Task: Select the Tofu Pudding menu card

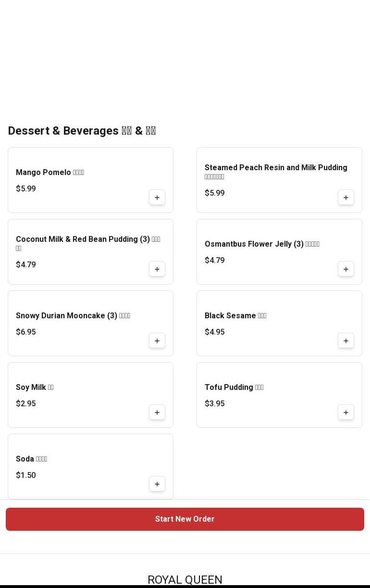Action: tap(269, 395)
